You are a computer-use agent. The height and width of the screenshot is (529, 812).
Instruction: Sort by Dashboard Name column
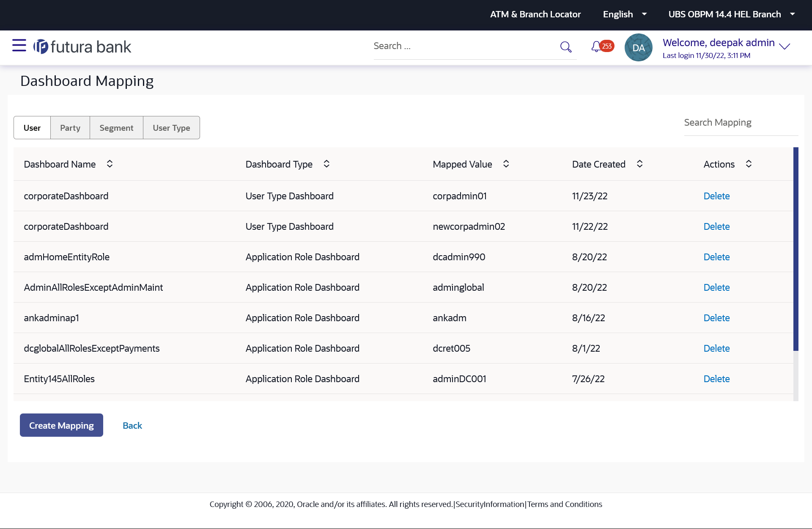coord(110,164)
